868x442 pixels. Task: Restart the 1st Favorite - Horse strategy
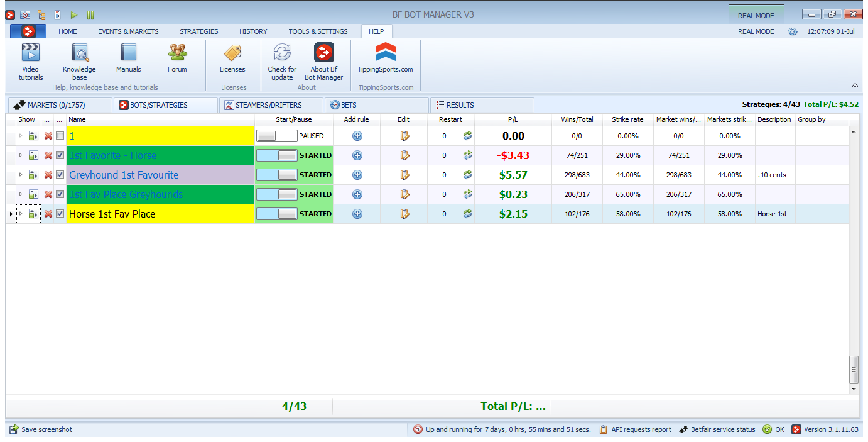coord(467,155)
